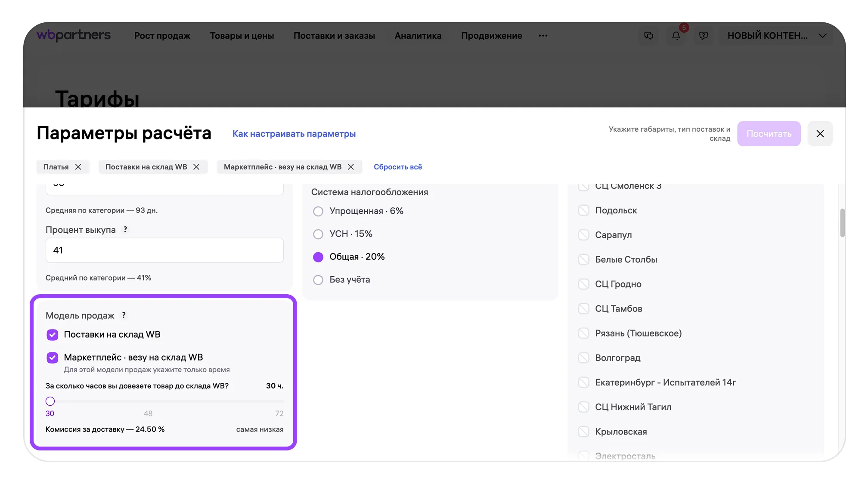
Task: Toggle the Подольск warehouse
Action: [584, 210]
